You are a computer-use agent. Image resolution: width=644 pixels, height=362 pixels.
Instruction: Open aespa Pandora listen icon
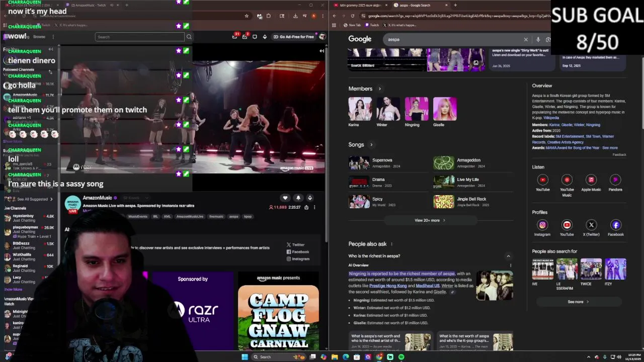(615, 179)
